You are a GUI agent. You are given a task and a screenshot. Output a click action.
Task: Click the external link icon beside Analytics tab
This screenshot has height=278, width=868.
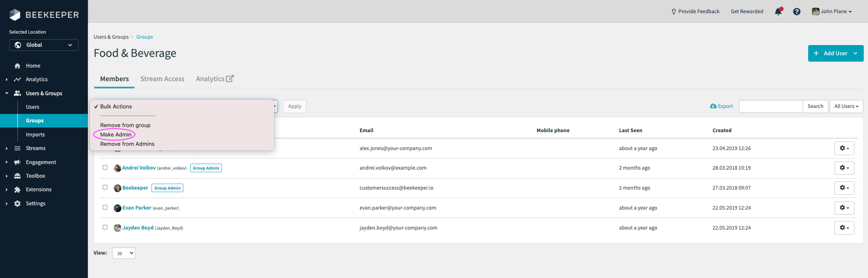230,79
